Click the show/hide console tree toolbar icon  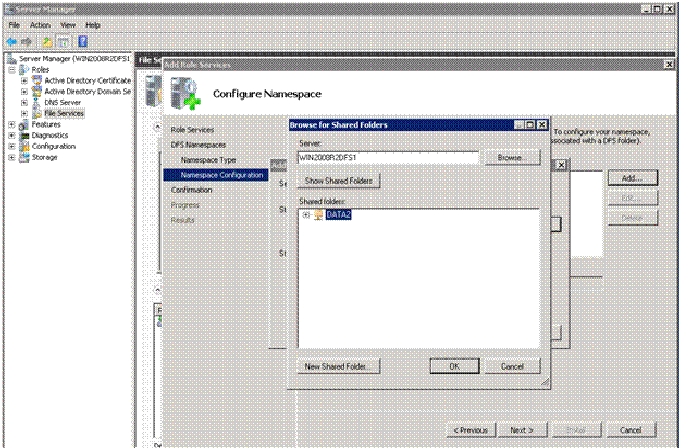click(x=63, y=42)
